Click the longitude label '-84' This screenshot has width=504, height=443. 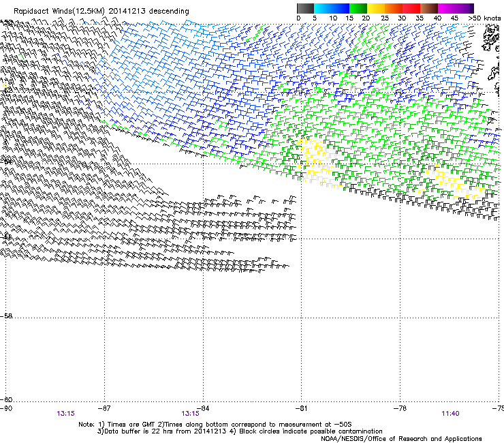click(203, 408)
